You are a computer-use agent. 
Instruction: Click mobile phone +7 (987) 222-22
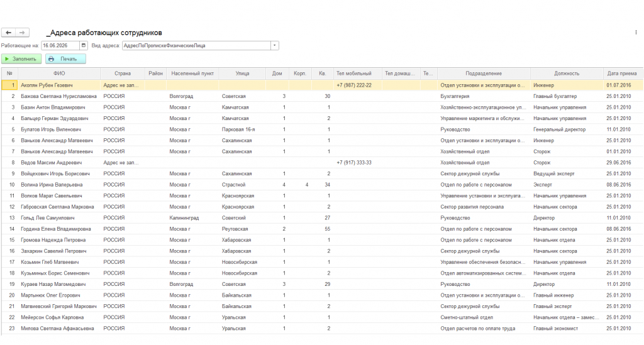(x=358, y=85)
